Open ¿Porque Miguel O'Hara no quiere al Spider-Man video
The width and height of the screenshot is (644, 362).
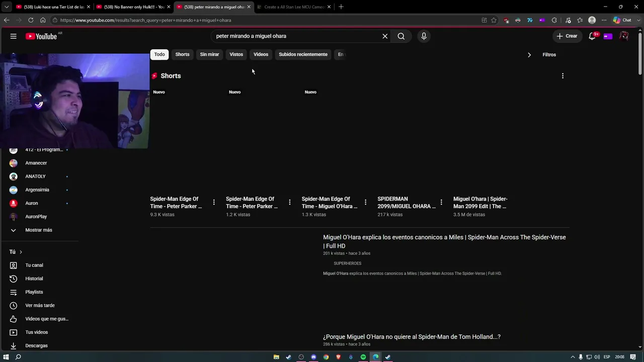412,337
